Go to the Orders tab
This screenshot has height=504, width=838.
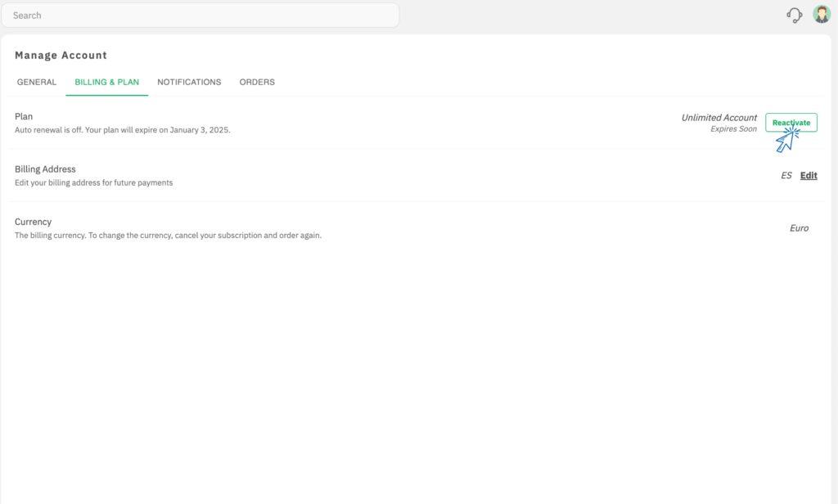[x=257, y=82]
